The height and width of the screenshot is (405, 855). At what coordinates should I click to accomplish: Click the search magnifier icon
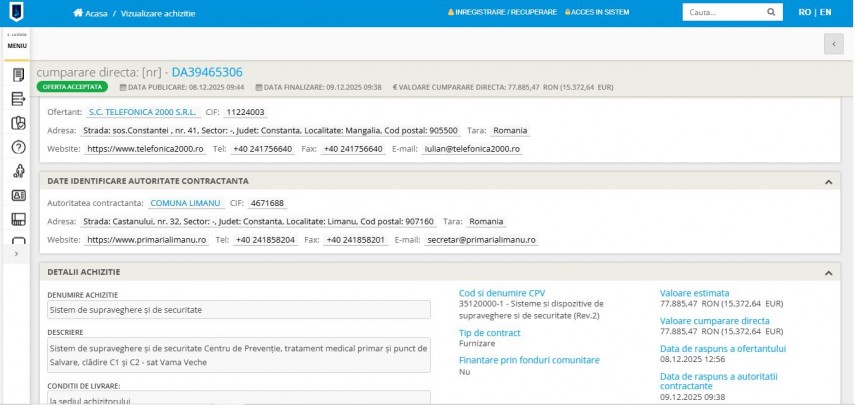tap(771, 12)
